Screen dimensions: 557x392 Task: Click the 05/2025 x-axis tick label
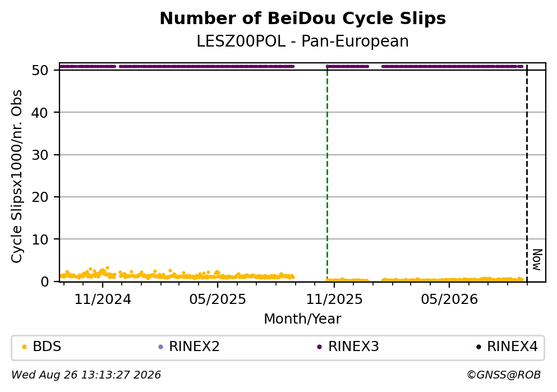click(218, 299)
